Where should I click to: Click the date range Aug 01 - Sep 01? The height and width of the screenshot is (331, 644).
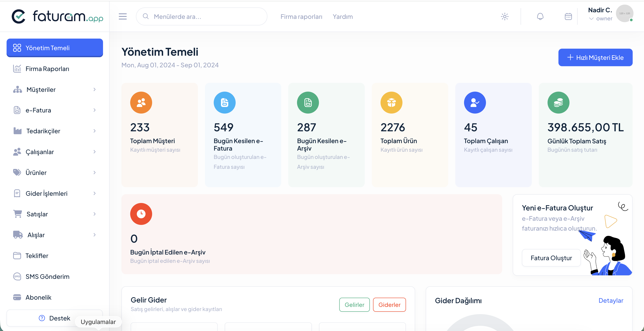[x=170, y=65]
